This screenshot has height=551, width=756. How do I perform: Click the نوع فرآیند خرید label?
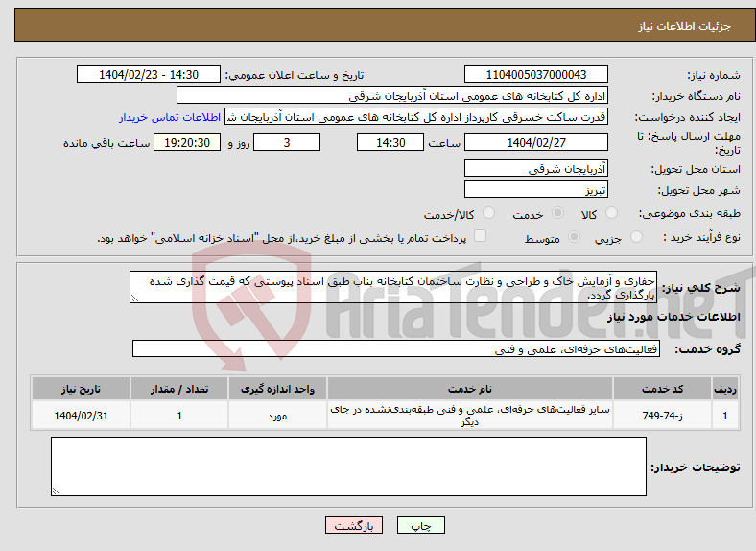tap(701, 237)
